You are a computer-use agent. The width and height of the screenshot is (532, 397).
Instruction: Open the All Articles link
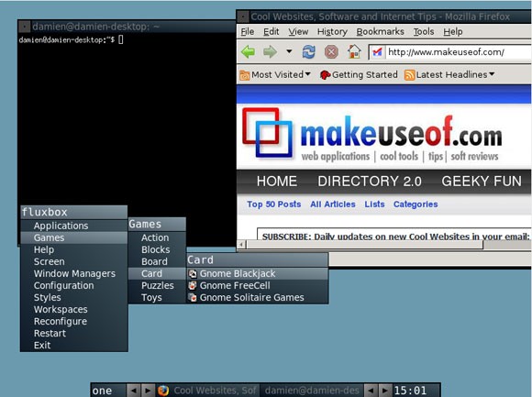point(332,204)
